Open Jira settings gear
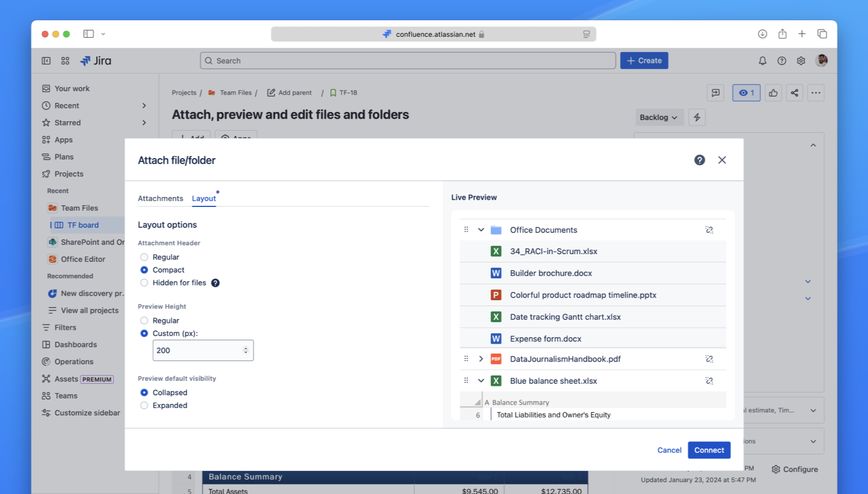 (x=801, y=61)
